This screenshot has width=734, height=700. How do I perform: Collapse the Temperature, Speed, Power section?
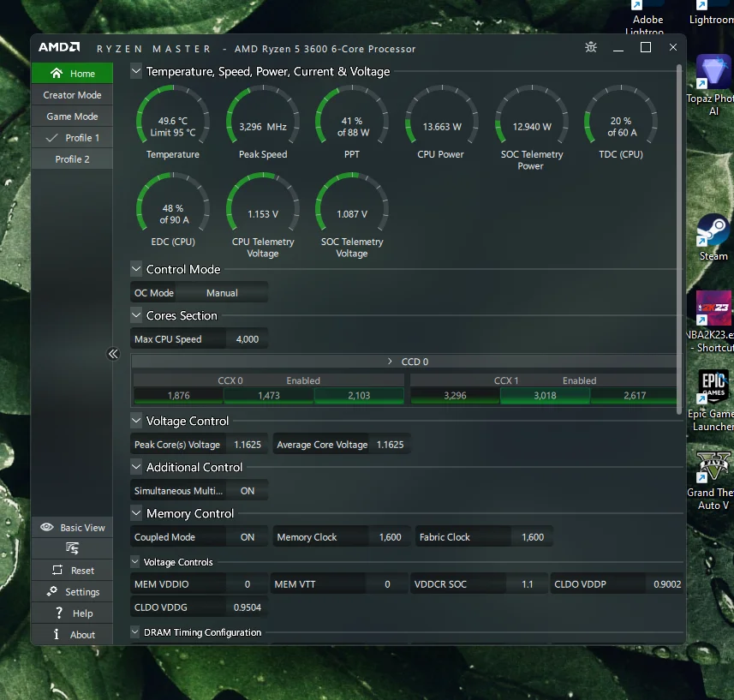pyautogui.click(x=136, y=71)
